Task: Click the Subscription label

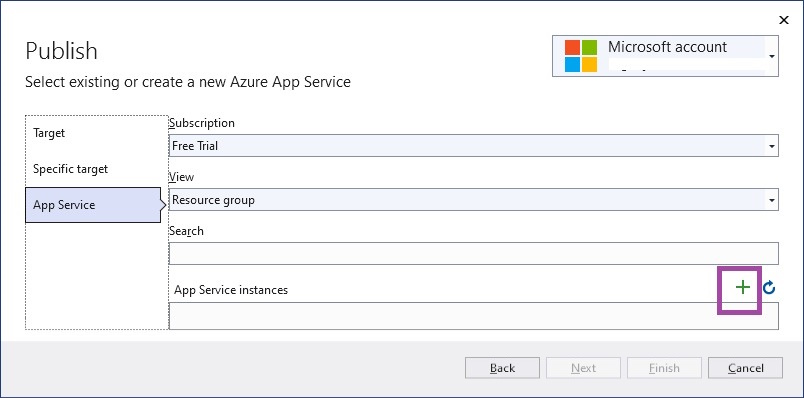Action: tap(202, 123)
